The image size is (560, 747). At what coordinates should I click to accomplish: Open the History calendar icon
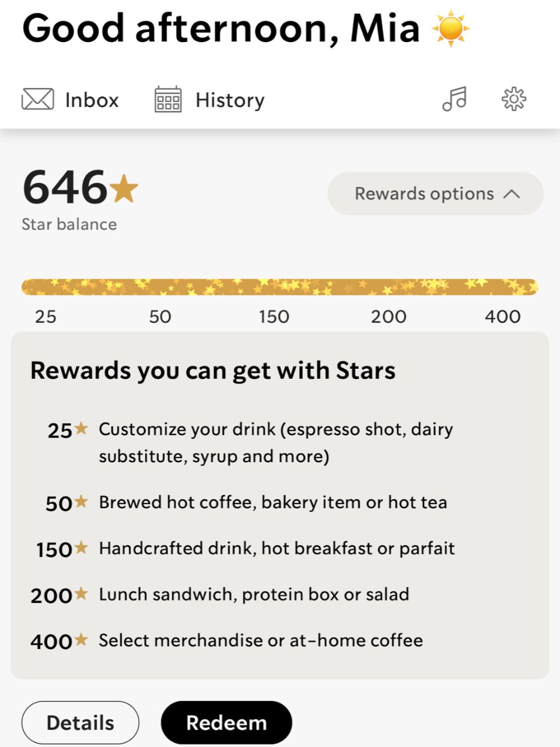click(168, 99)
